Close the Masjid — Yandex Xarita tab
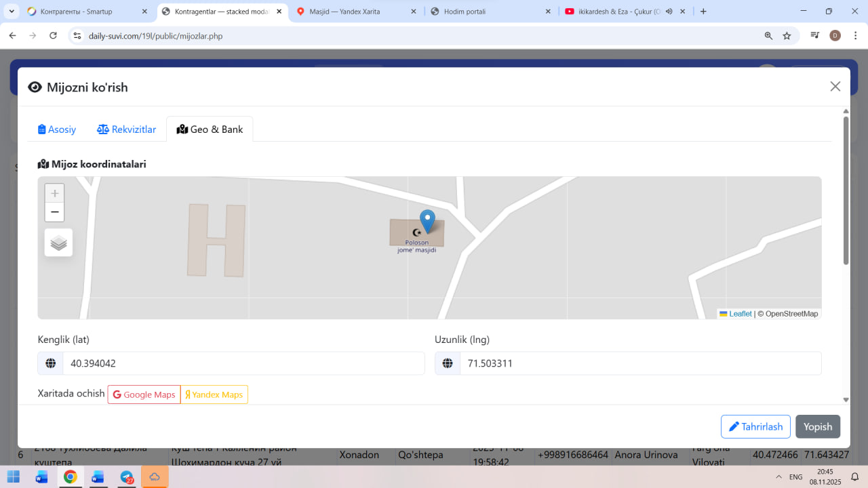 pyautogui.click(x=413, y=12)
